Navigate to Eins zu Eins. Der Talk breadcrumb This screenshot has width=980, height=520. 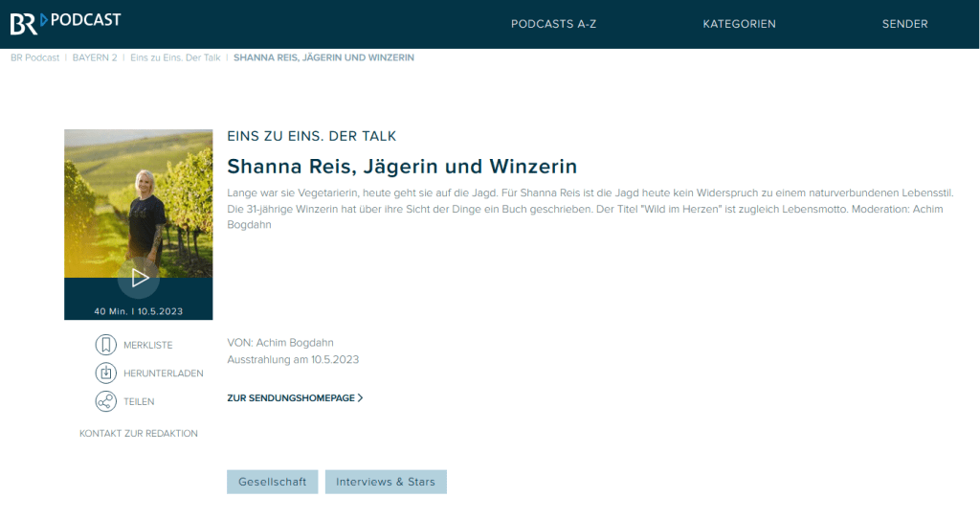pyautogui.click(x=175, y=57)
